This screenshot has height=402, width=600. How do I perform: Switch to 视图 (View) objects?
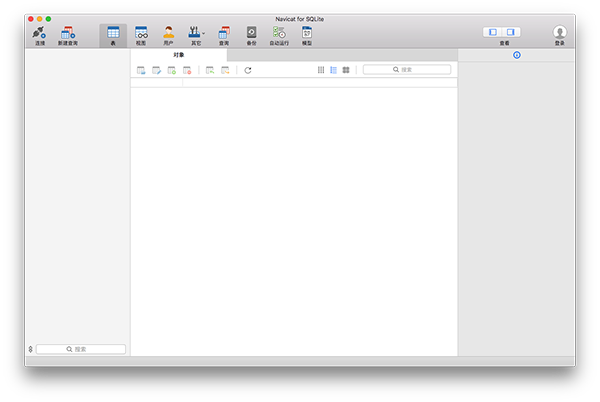(141, 36)
